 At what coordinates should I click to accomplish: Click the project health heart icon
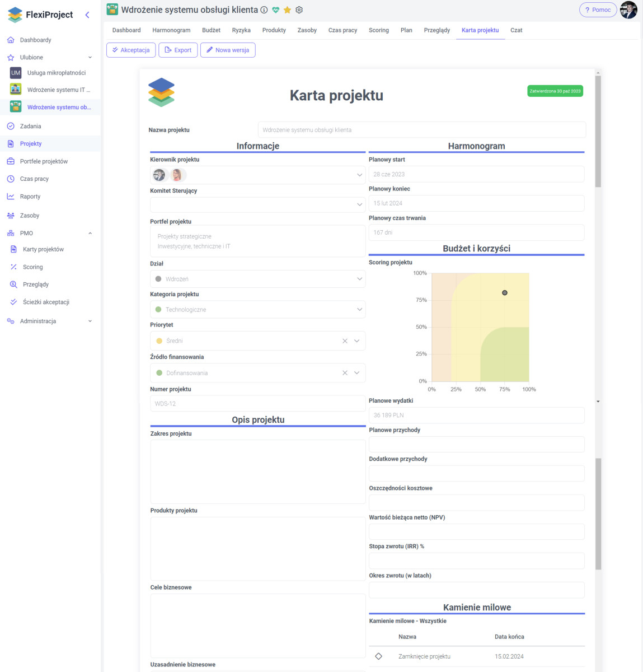276,10
